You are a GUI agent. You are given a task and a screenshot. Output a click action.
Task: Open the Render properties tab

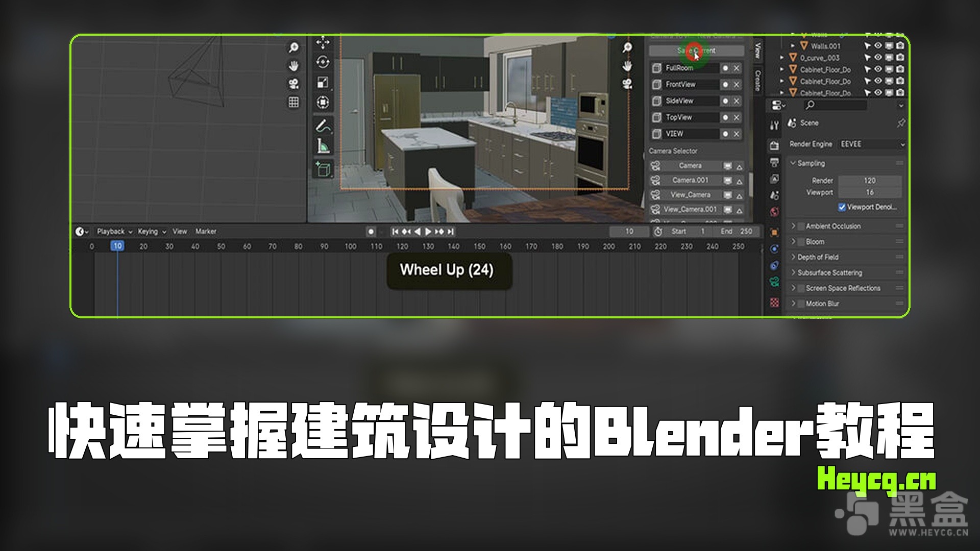(774, 145)
